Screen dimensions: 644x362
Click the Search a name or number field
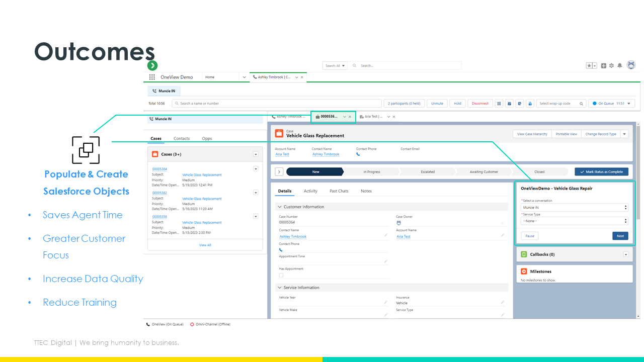pos(277,104)
